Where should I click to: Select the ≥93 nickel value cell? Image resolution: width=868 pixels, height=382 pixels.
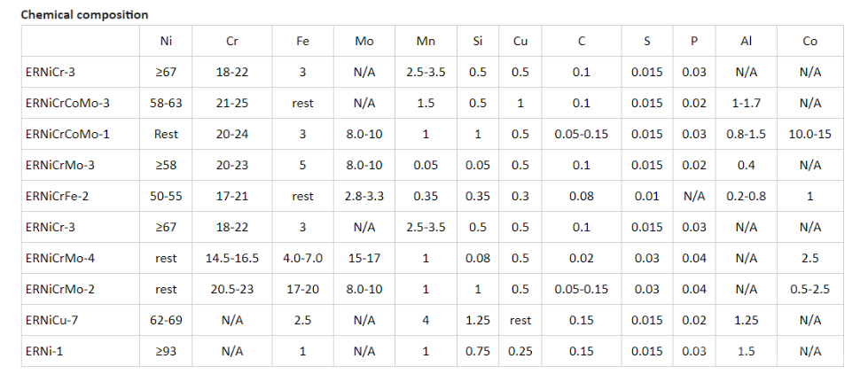coord(166,351)
